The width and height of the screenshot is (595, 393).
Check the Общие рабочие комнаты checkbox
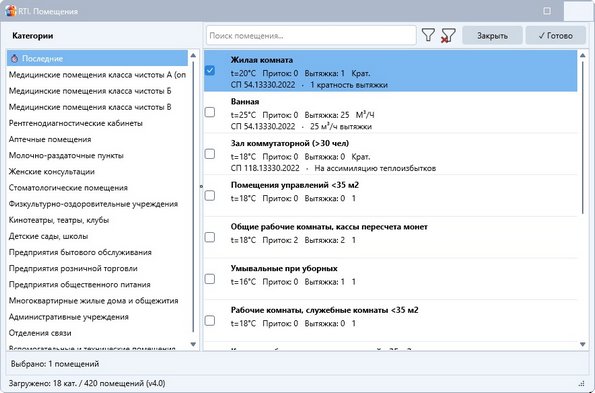click(x=210, y=237)
